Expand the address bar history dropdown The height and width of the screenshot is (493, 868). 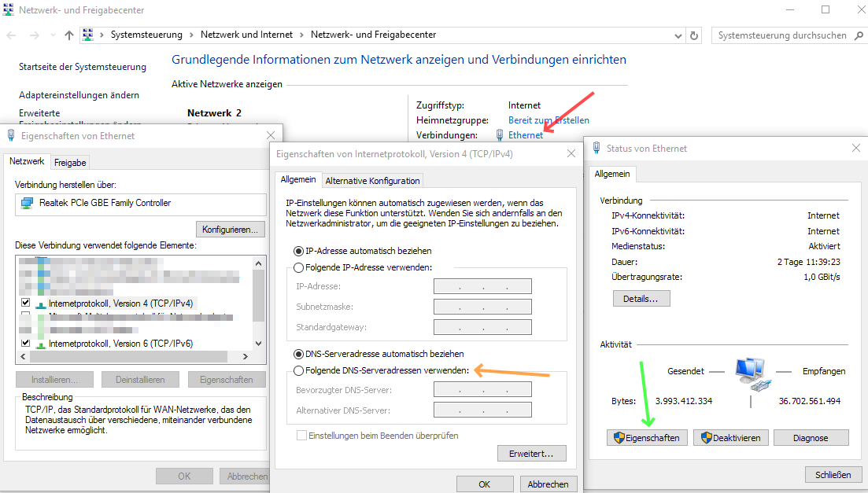coord(678,35)
